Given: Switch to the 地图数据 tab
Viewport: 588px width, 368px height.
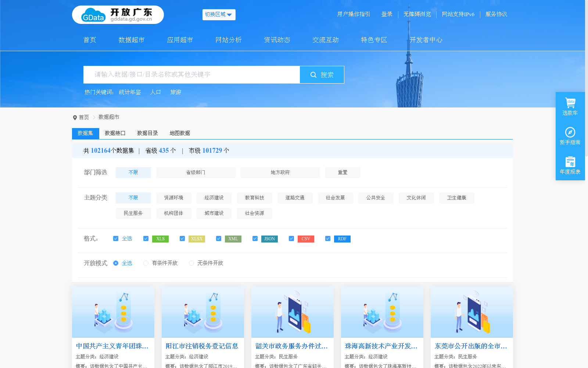Looking at the screenshot, I should point(179,133).
